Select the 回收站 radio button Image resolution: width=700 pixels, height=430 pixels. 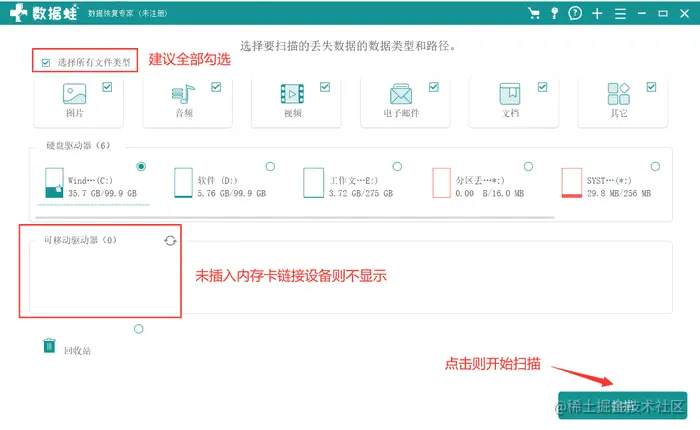click(138, 329)
